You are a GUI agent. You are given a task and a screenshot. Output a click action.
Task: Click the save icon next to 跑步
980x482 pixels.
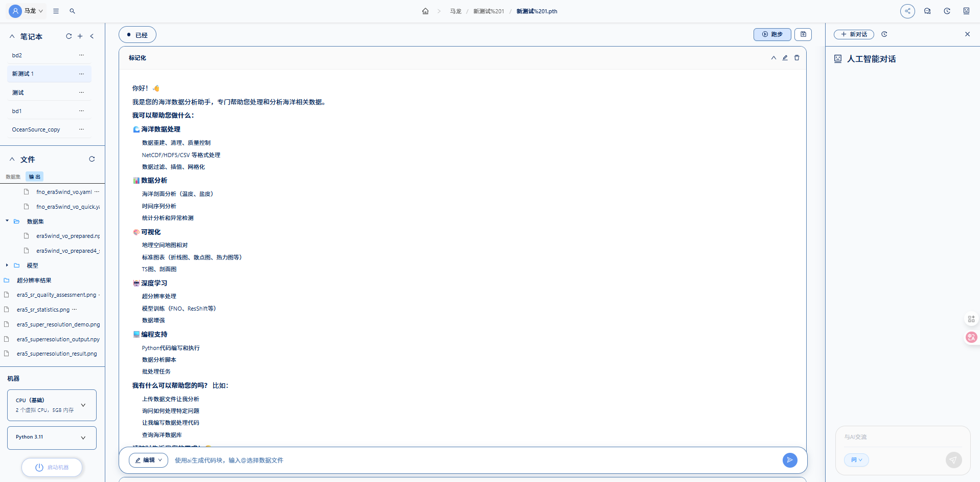(803, 34)
